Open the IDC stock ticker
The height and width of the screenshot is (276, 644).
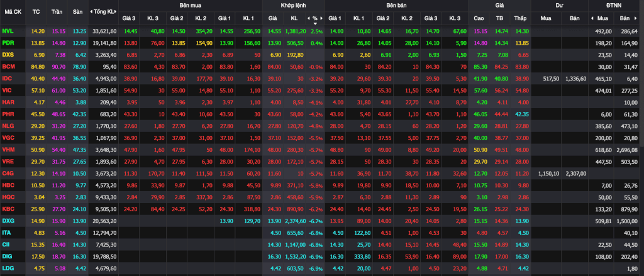click(x=7, y=79)
